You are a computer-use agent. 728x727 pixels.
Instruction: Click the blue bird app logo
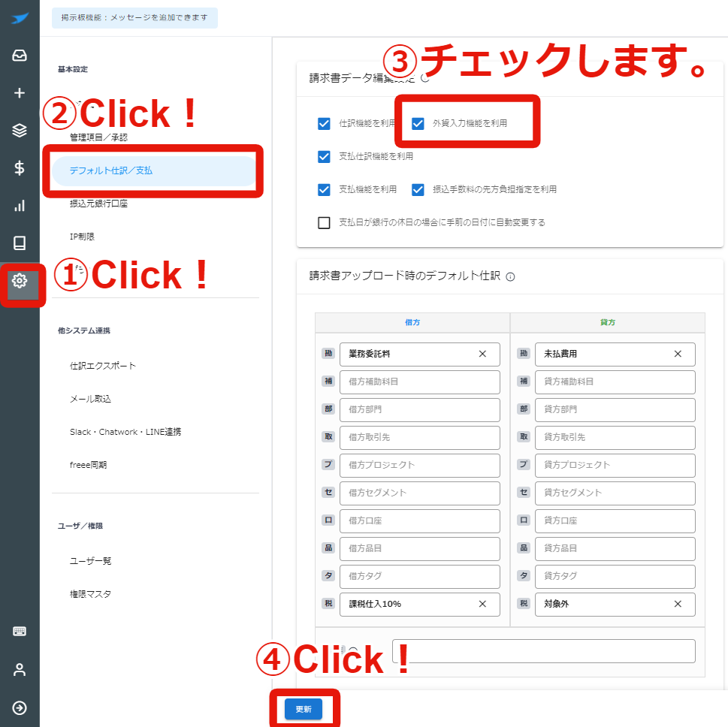coord(20,18)
